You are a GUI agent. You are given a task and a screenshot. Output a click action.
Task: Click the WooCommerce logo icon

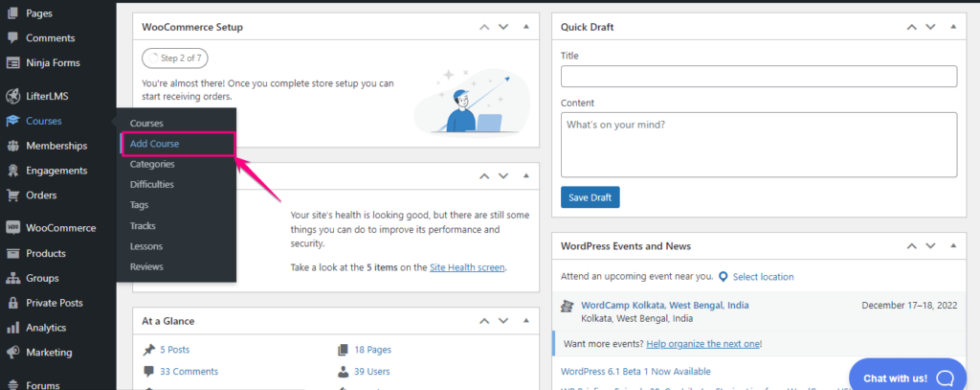pyautogui.click(x=12, y=228)
